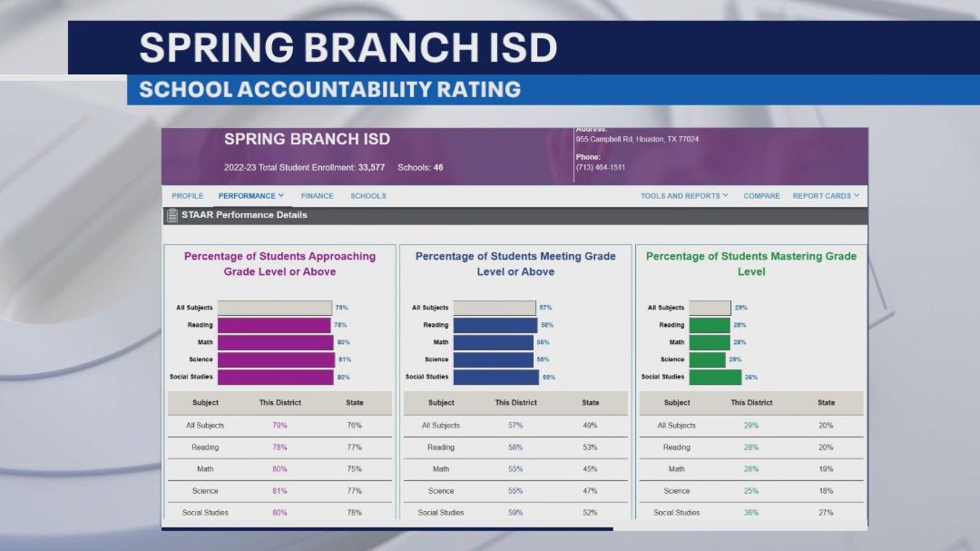Open the SCHOOLS section
The image size is (980, 551).
[367, 195]
